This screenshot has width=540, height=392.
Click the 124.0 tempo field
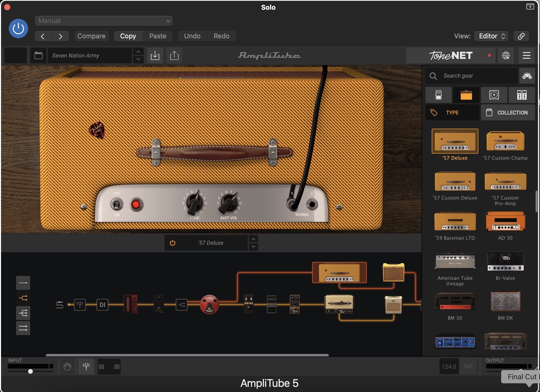449,366
